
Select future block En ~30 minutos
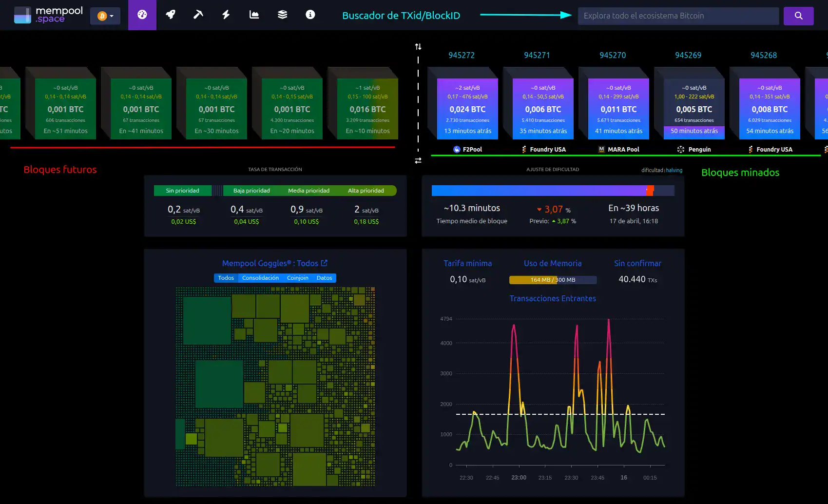[x=216, y=109]
